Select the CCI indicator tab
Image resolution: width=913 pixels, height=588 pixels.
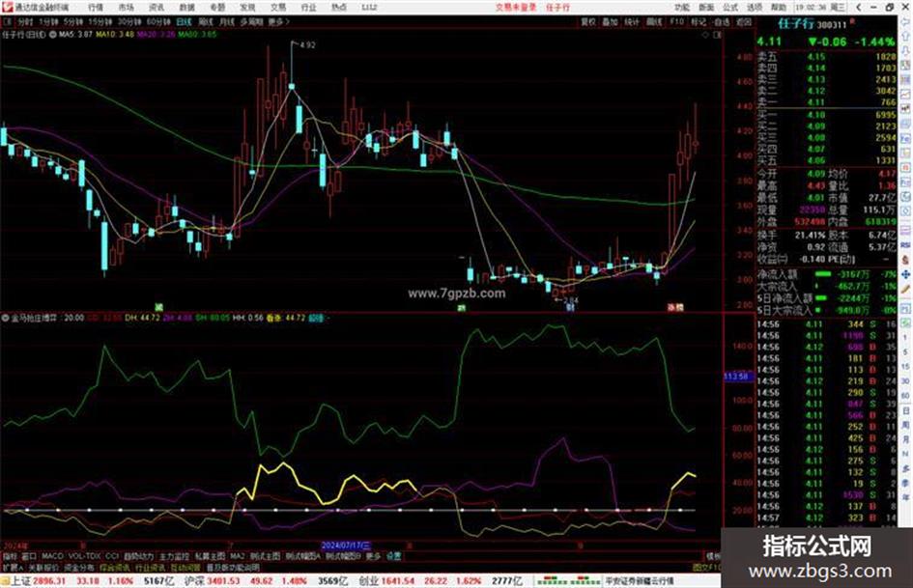pyautogui.click(x=112, y=556)
